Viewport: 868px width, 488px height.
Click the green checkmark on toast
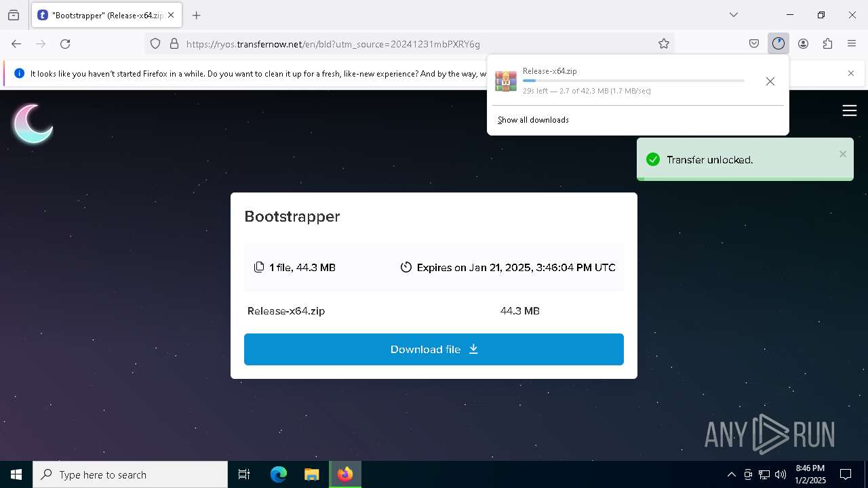click(x=653, y=159)
